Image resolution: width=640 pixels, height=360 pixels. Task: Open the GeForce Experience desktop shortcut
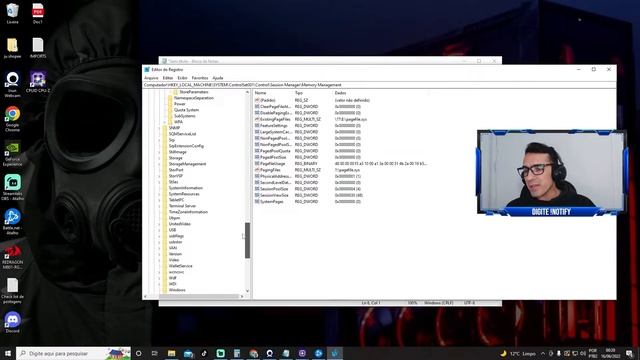click(x=12, y=153)
